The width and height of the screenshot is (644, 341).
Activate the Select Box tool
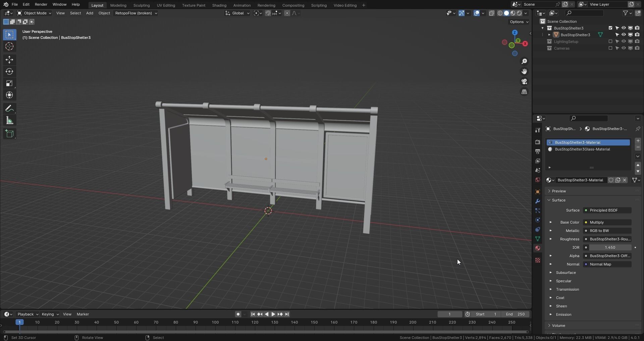coord(9,35)
